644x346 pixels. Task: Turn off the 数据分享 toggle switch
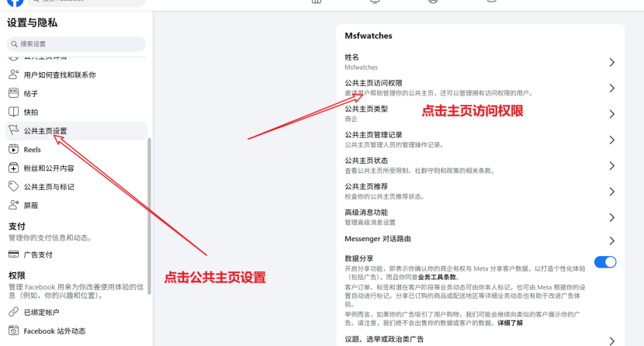pyautogui.click(x=605, y=262)
